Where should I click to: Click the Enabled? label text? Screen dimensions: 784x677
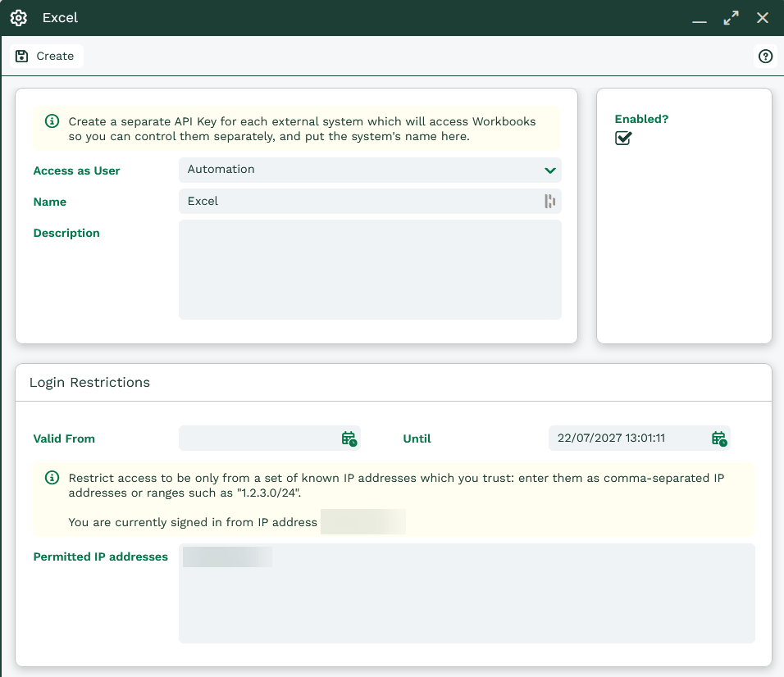tap(641, 119)
